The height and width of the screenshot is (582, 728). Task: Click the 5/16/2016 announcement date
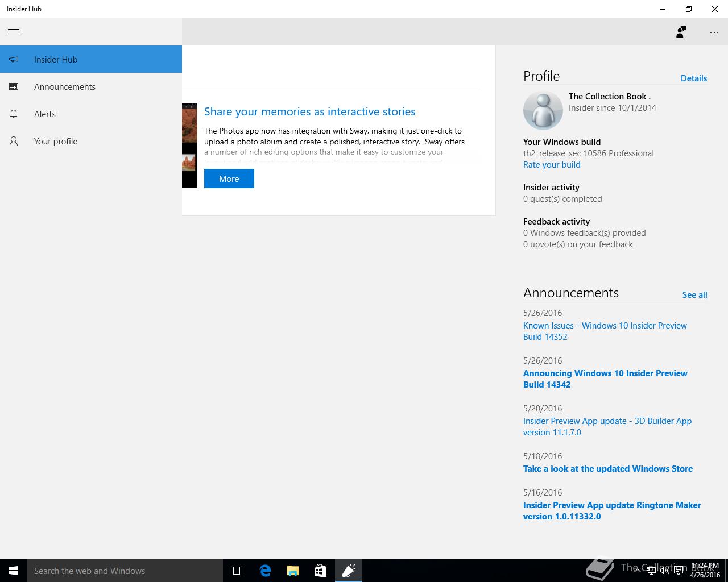pos(543,493)
